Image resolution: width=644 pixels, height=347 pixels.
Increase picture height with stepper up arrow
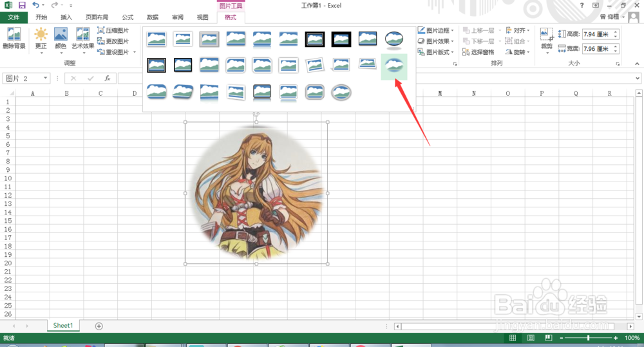coord(616,32)
